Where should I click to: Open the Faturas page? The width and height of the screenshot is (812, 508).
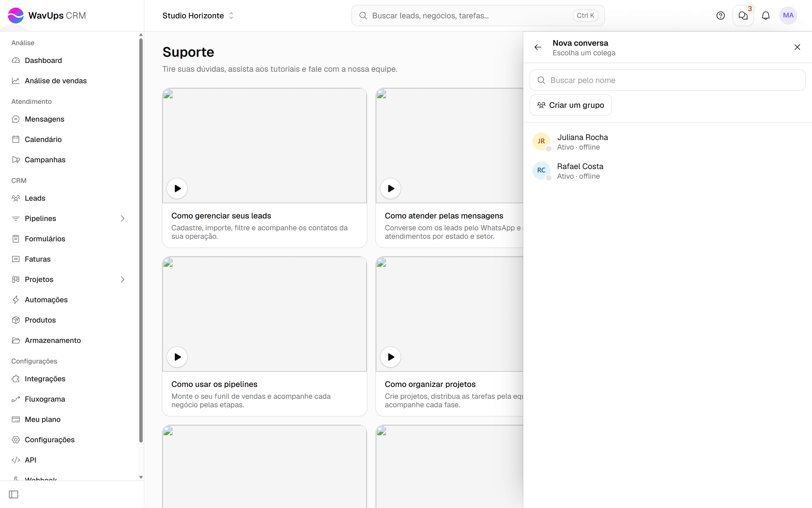[x=69, y=259]
